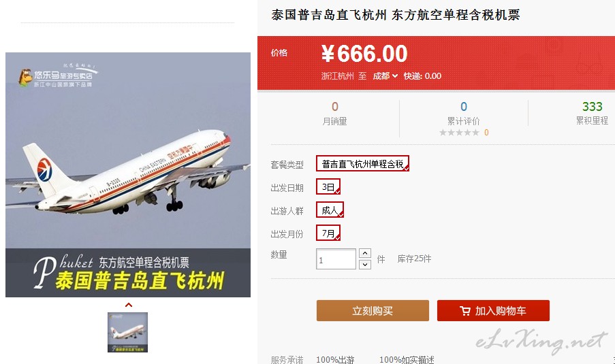Click the review star rating icons
Screen dimensions: 615x364
coord(459,133)
